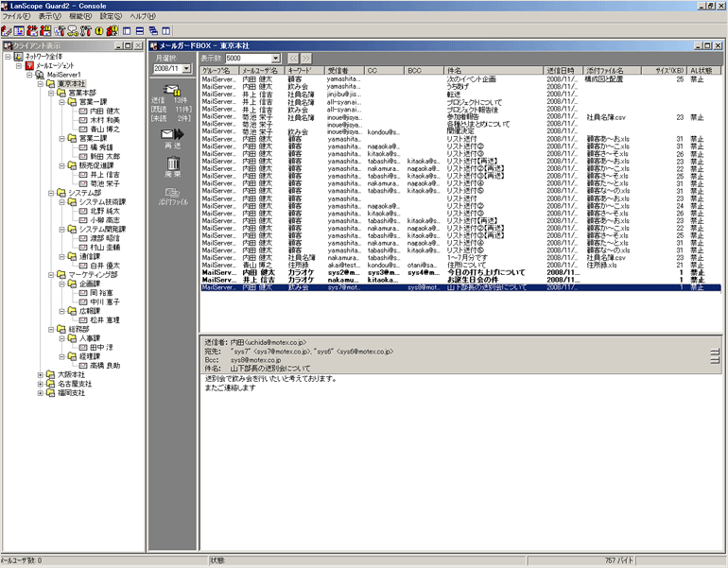Click the yellow circle exclamation alert icon
This screenshot has width=728, height=568.
coord(99,31)
